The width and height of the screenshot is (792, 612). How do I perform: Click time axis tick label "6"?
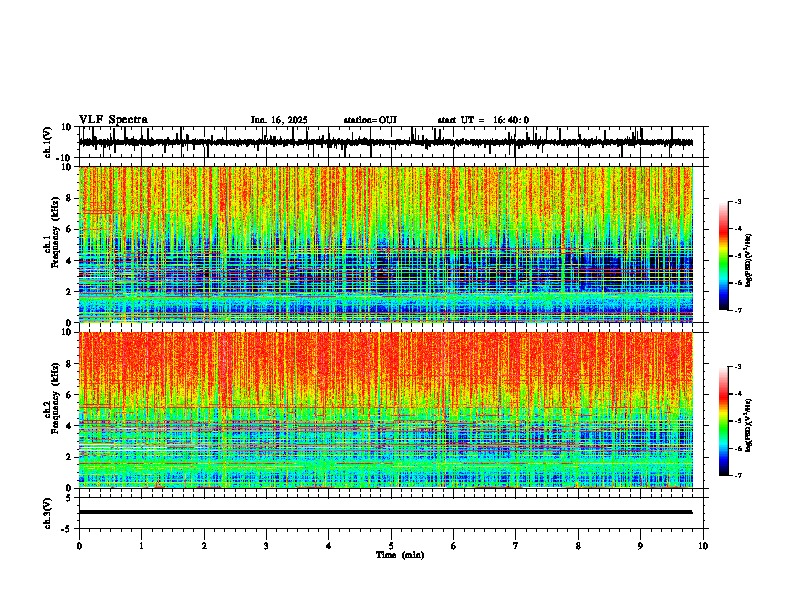[x=453, y=546]
